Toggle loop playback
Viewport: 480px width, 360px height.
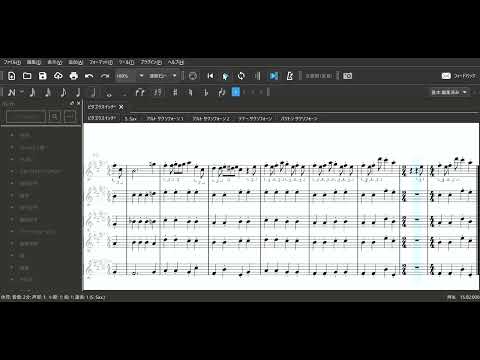[241, 76]
